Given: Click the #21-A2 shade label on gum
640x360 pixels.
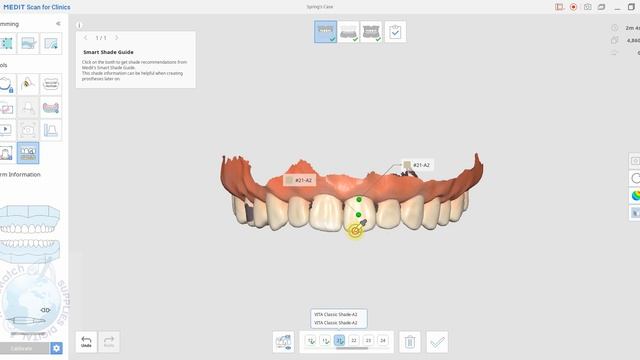Looking at the screenshot, I should pyautogui.click(x=299, y=180).
